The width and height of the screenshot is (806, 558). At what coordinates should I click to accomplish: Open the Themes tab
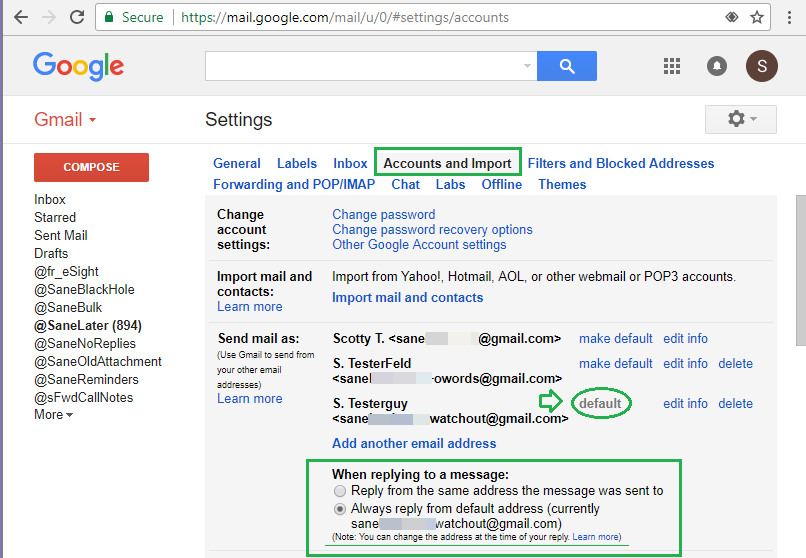tap(562, 184)
